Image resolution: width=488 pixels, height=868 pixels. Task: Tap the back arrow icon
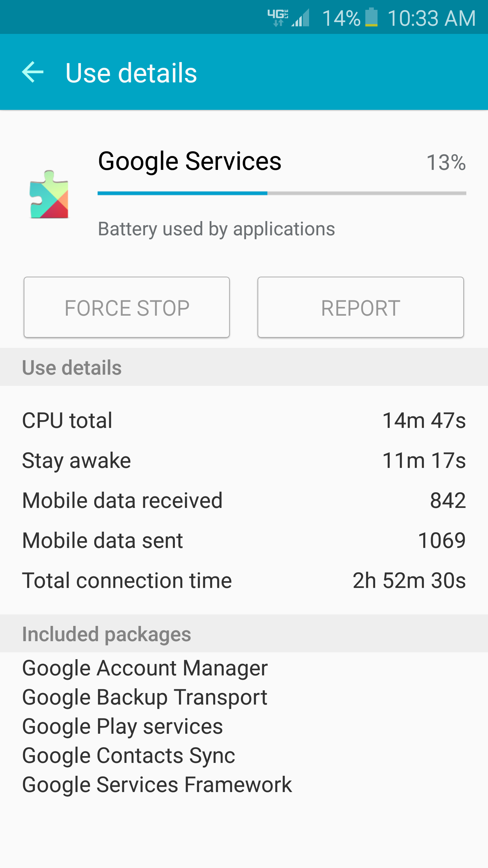(33, 72)
